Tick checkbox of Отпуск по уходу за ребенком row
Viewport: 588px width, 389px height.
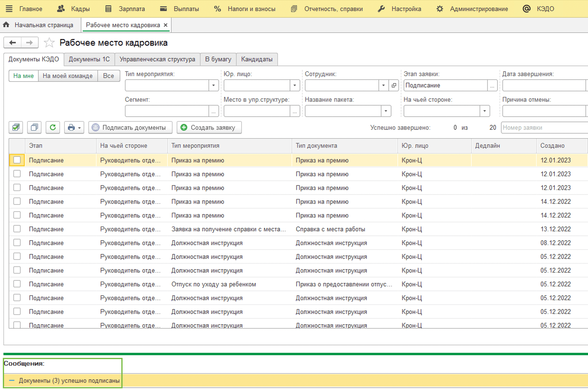(x=17, y=284)
